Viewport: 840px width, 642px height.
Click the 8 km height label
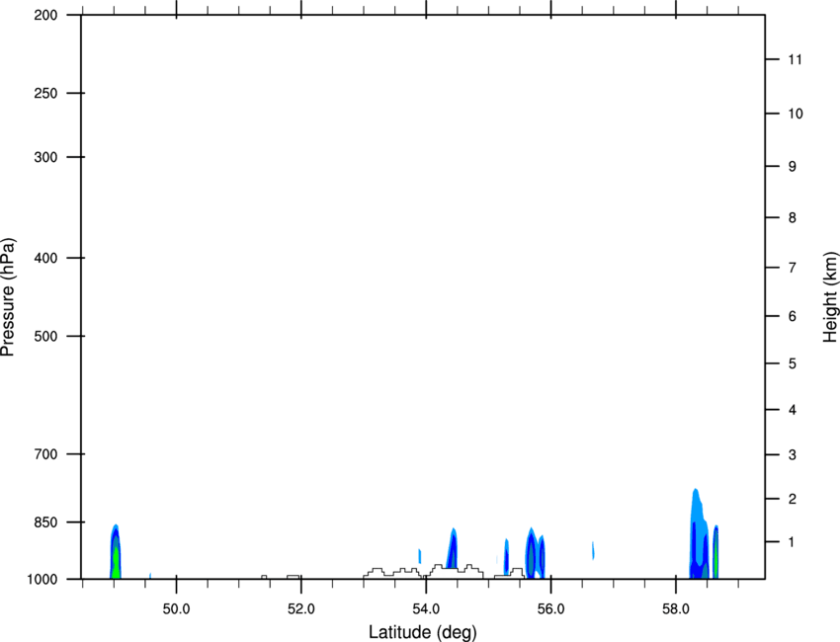pyautogui.click(x=793, y=218)
